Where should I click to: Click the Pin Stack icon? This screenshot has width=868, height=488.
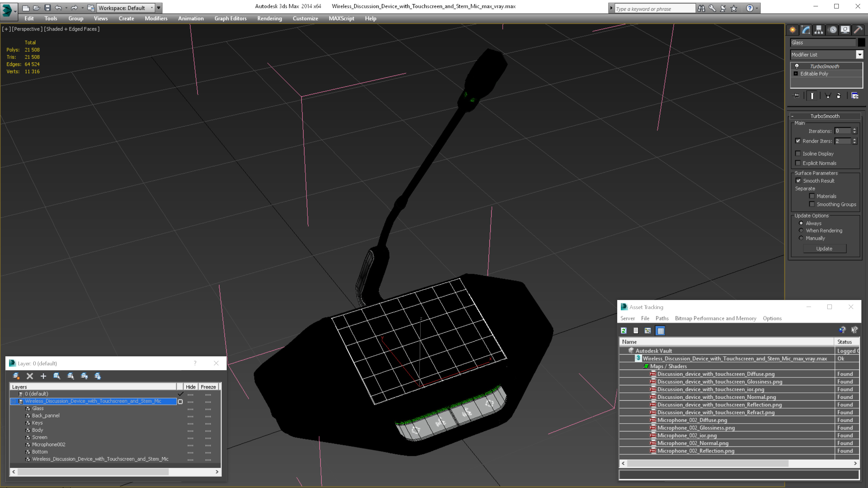click(796, 96)
